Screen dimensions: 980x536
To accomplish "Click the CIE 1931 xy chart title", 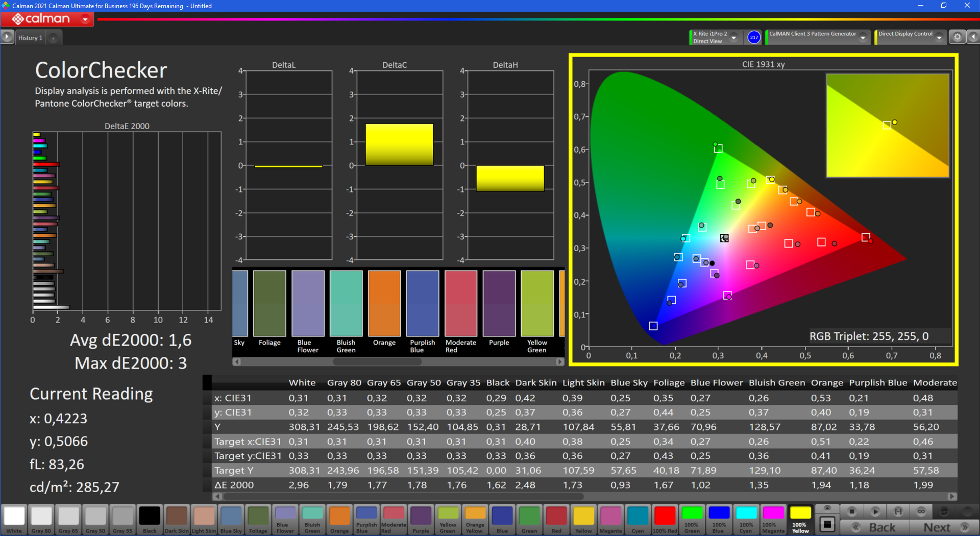I will [763, 64].
